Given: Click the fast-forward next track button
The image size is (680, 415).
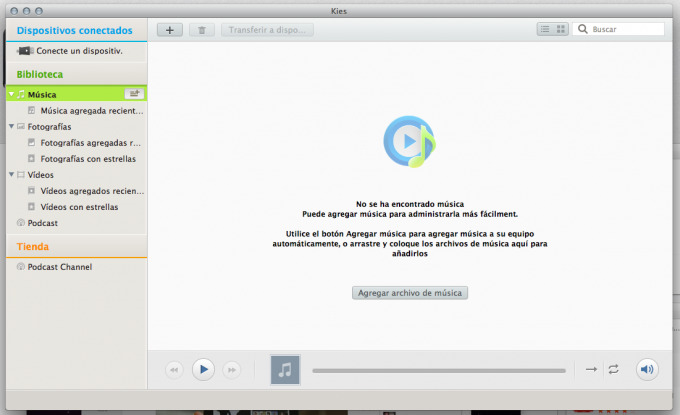Looking at the screenshot, I should pyautogui.click(x=231, y=369).
